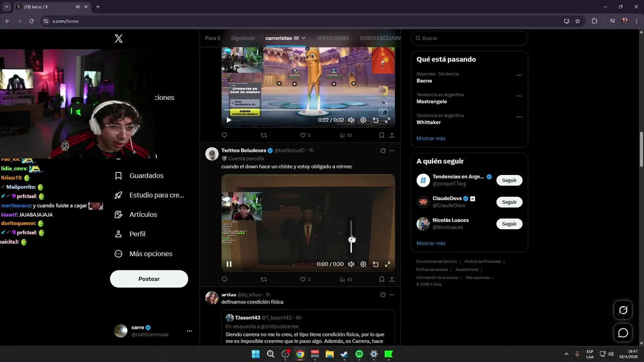The height and width of the screenshot is (362, 644).
Task: Open floating Grok button
Action: pos(623,310)
